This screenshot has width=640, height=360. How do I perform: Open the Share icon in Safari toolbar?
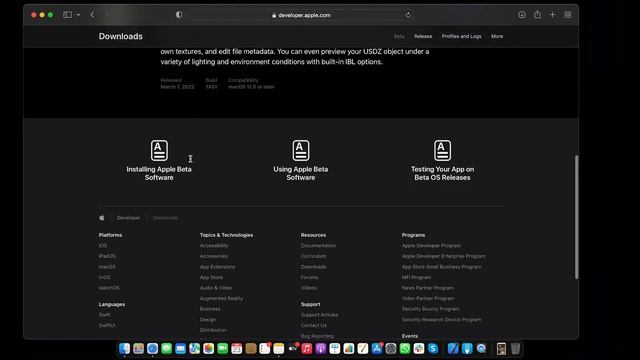[537, 15]
